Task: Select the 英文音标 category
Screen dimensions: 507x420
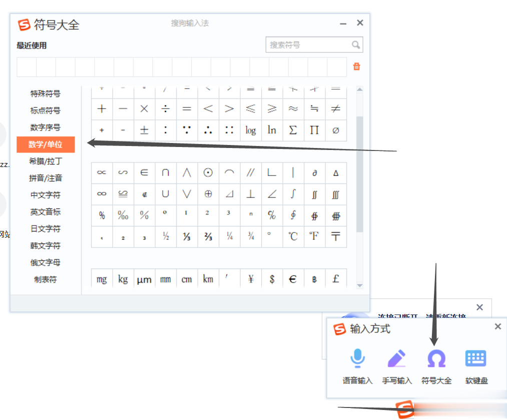Action: [x=46, y=212]
